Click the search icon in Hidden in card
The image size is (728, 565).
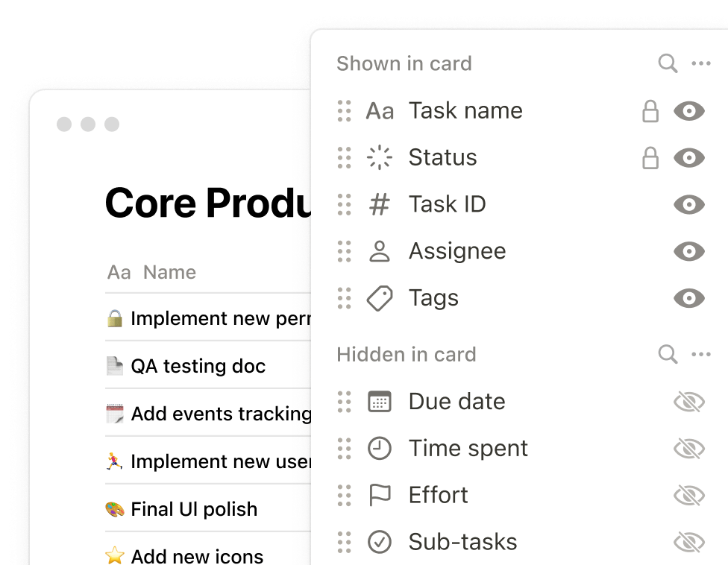[668, 354]
